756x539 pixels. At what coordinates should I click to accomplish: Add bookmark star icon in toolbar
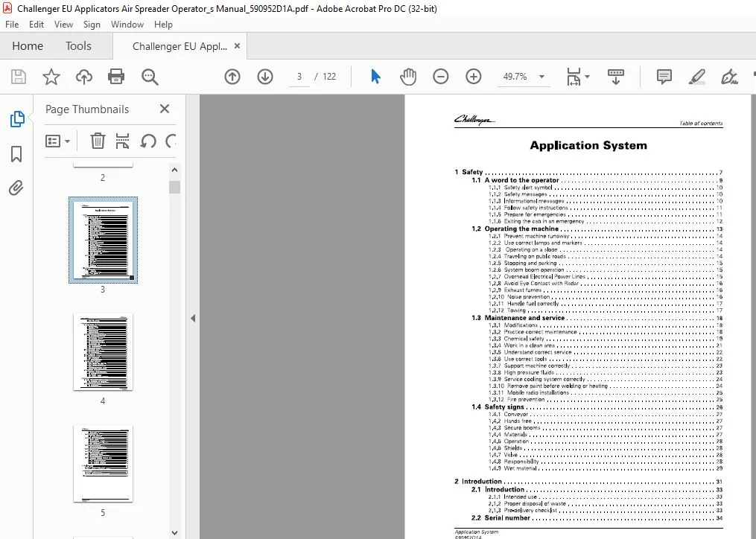51,77
